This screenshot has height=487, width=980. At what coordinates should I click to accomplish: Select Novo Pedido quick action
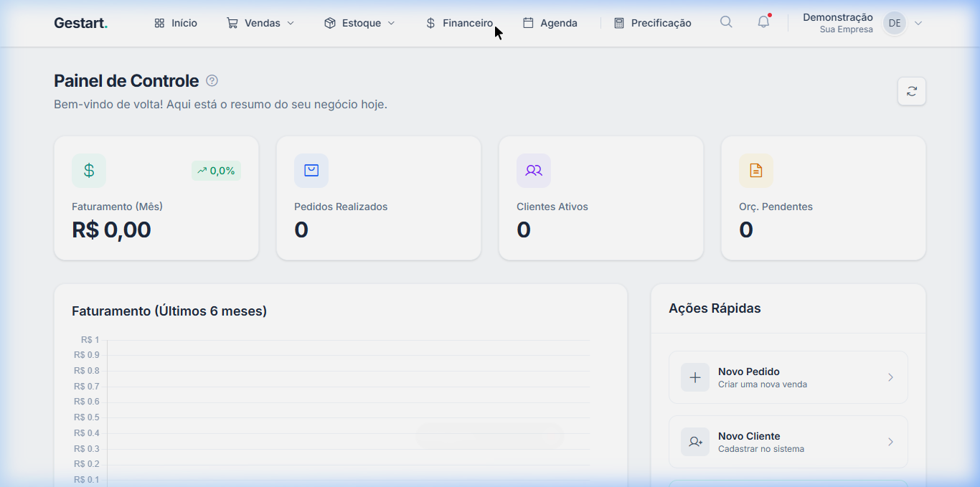[x=788, y=377]
